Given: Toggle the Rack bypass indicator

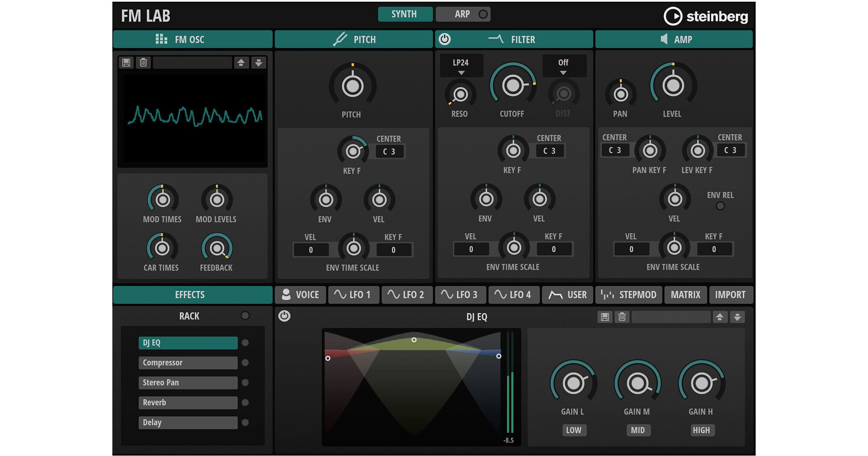Looking at the screenshot, I should point(245,316).
